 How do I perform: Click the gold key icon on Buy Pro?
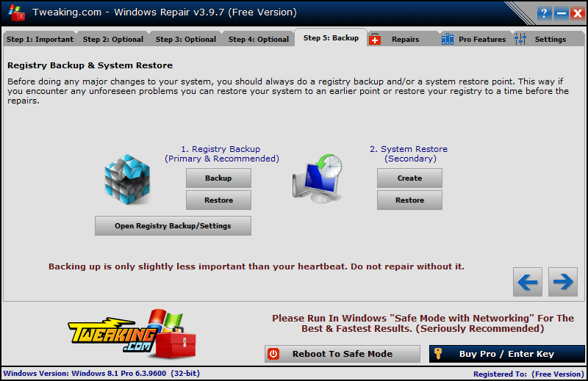[x=437, y=353]
